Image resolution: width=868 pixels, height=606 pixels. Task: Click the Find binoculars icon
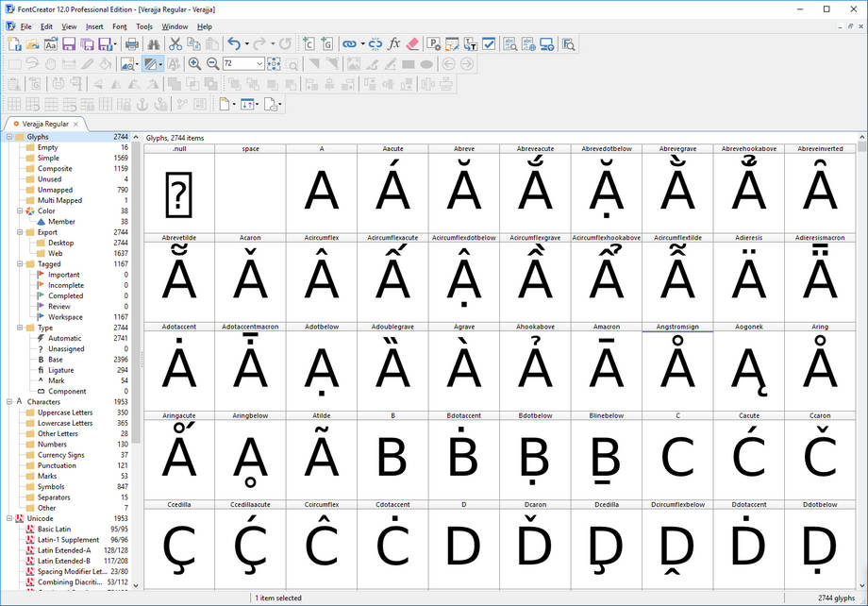point(153,44)
